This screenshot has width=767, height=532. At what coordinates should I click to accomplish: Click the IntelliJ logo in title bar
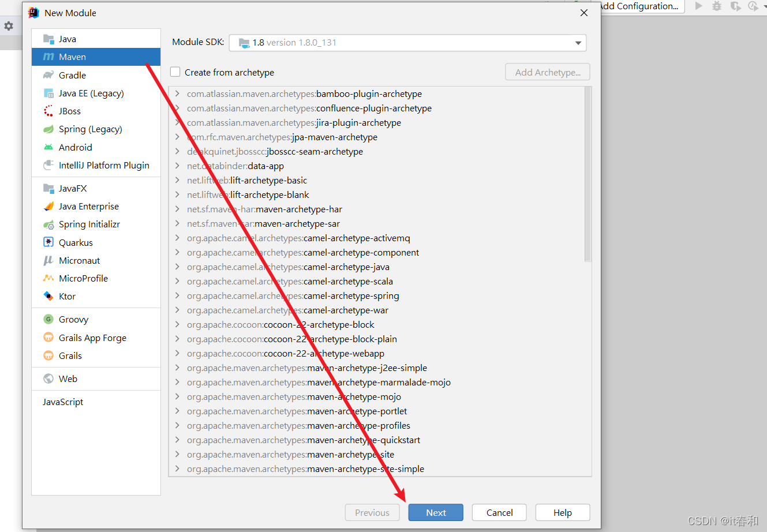tap(33, 13)
